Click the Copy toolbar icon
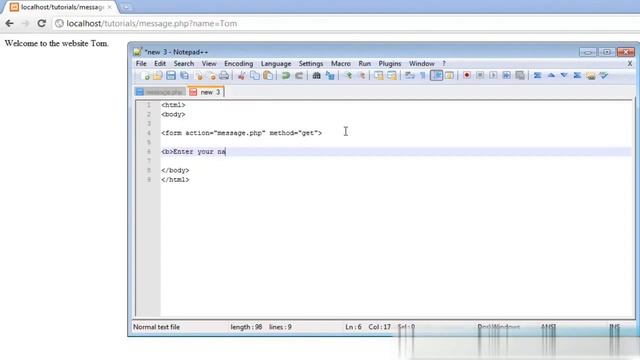Viewport: 640px width, 360px height. (x=255, y=76)
